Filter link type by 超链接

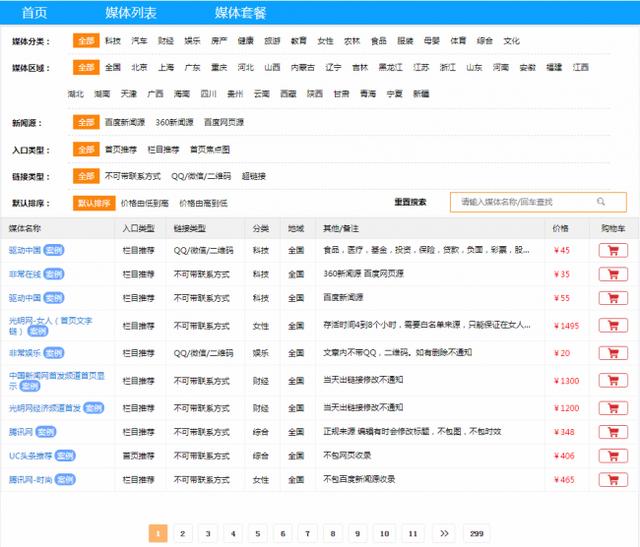coord(253,176)
